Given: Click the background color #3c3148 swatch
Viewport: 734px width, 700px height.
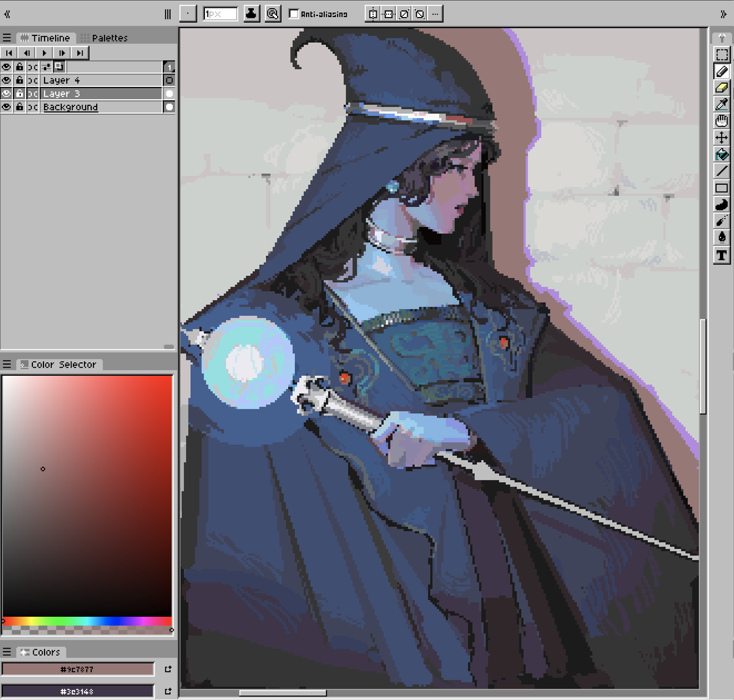Looking at the screenshot, I should point(78,691).
